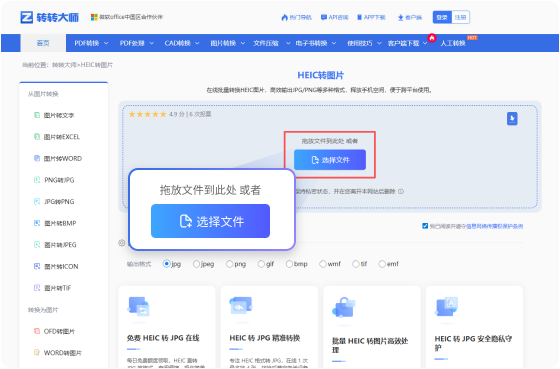Select the bmp output format
This screenshot has height=369, width=560.
tap(289, 264)
